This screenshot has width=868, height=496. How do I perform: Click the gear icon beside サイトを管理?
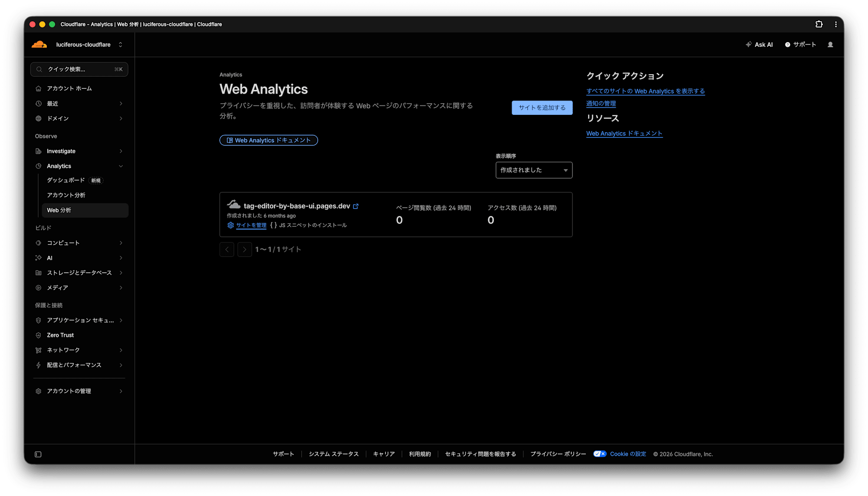coord(230,225)
